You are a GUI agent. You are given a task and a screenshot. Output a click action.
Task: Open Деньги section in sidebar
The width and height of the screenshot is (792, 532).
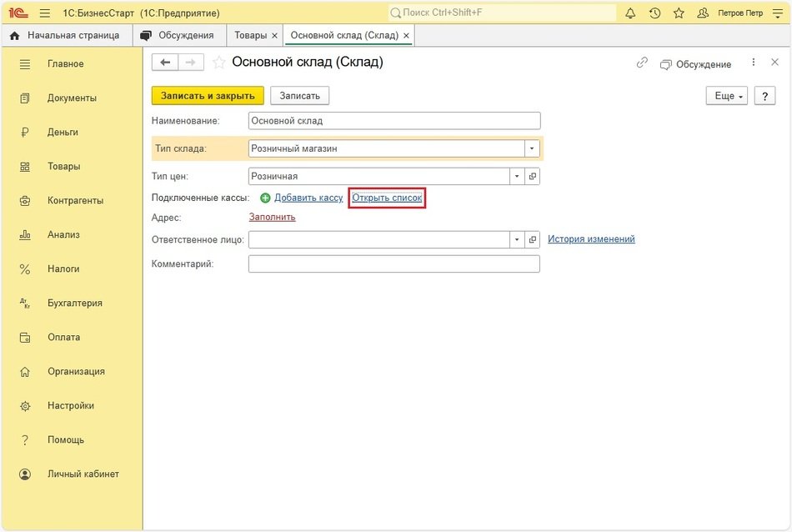63,132
